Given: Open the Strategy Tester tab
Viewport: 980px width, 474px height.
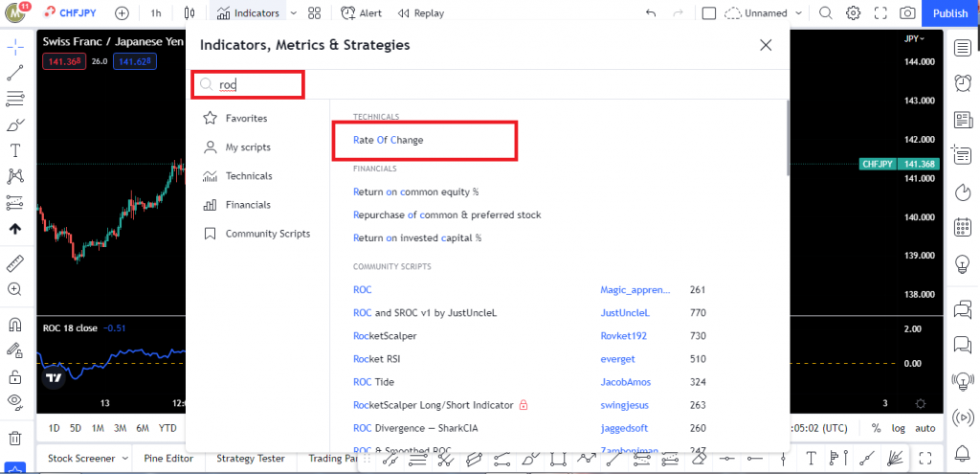Looking at the screenshot, I should click(250, 459).
